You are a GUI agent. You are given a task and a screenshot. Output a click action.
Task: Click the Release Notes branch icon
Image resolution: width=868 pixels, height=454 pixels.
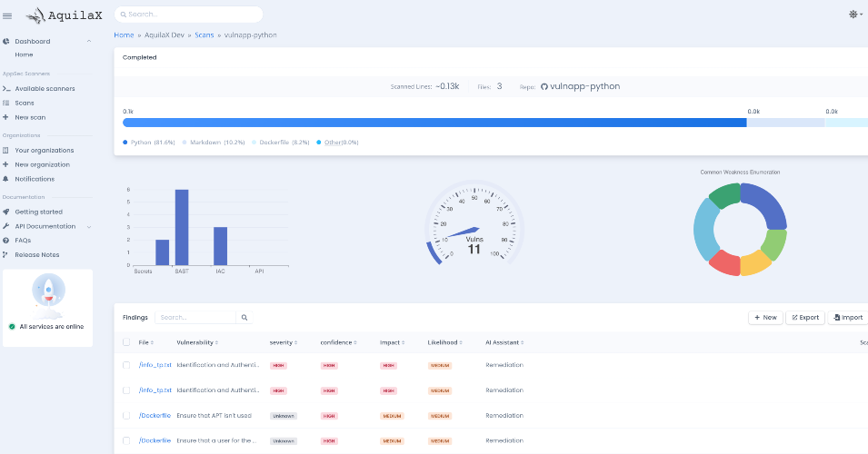coord(5,255)
